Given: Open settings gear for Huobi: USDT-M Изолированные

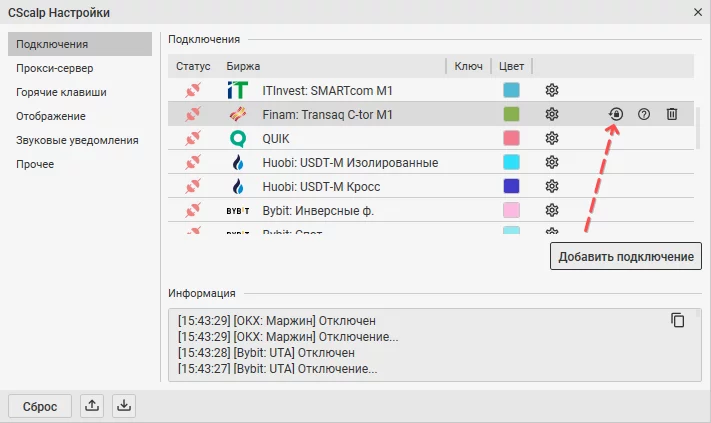Looking at the screenshot, I should pos(551,162).
